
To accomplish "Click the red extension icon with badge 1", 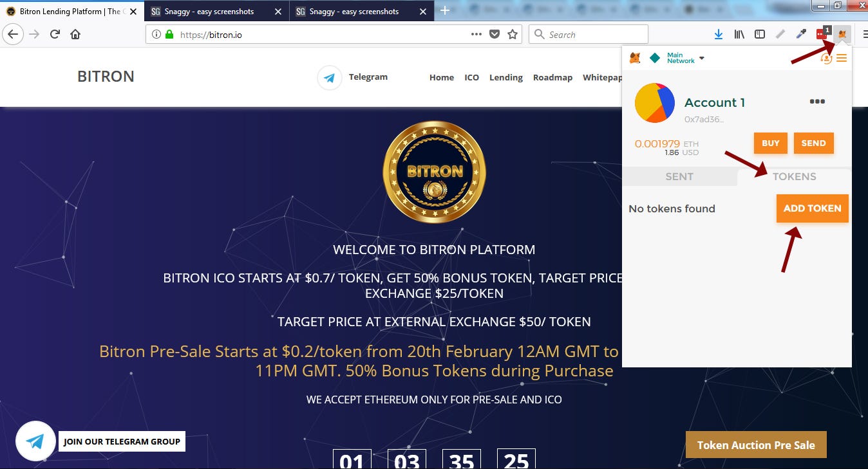I will pos(822,33).
